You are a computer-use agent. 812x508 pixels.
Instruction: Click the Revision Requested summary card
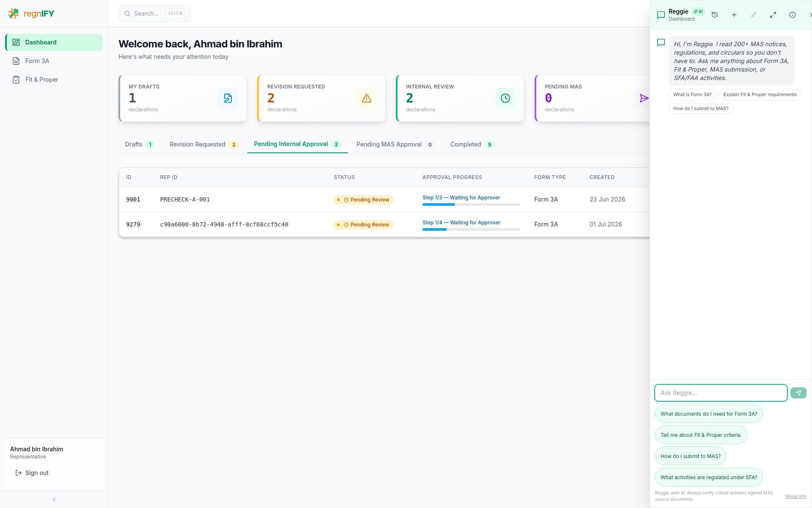pos(321,98)
